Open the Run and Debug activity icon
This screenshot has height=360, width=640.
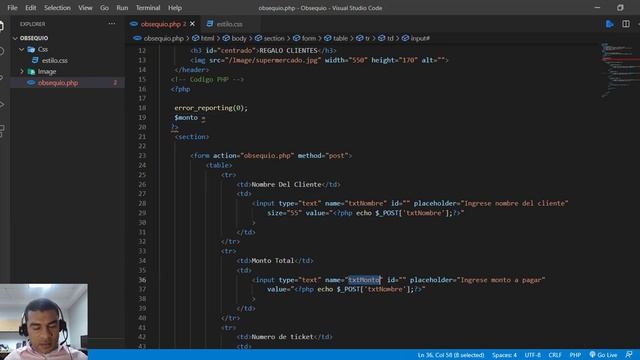pyautogui.click(x=2, y=104)
